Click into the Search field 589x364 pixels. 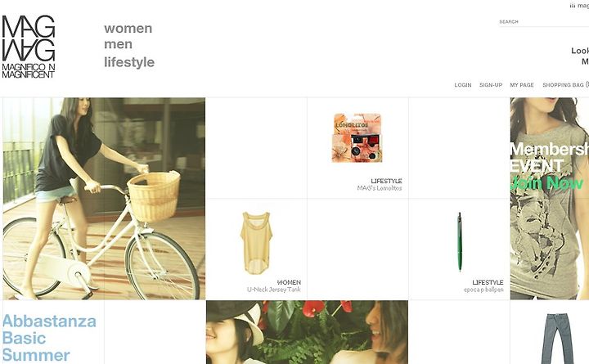tap(544, 22)
